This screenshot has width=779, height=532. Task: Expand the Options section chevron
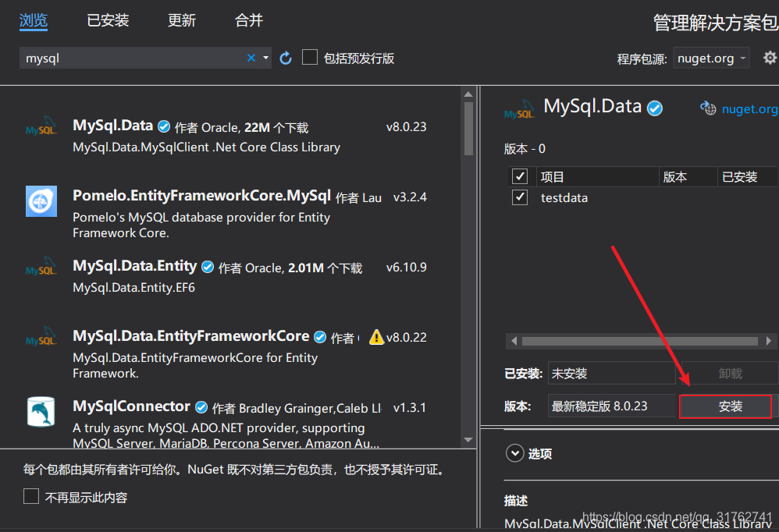(x=514, y=453)
